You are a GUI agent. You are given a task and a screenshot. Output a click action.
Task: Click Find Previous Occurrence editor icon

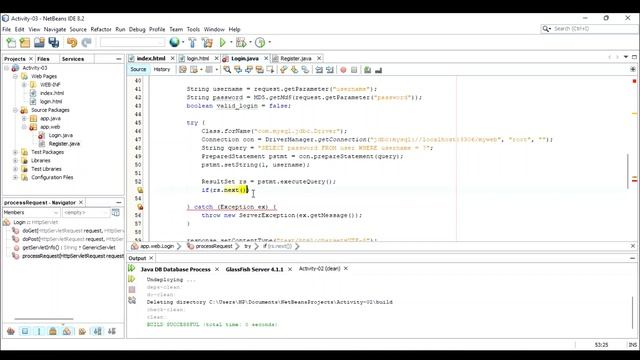tap(238, 70)
